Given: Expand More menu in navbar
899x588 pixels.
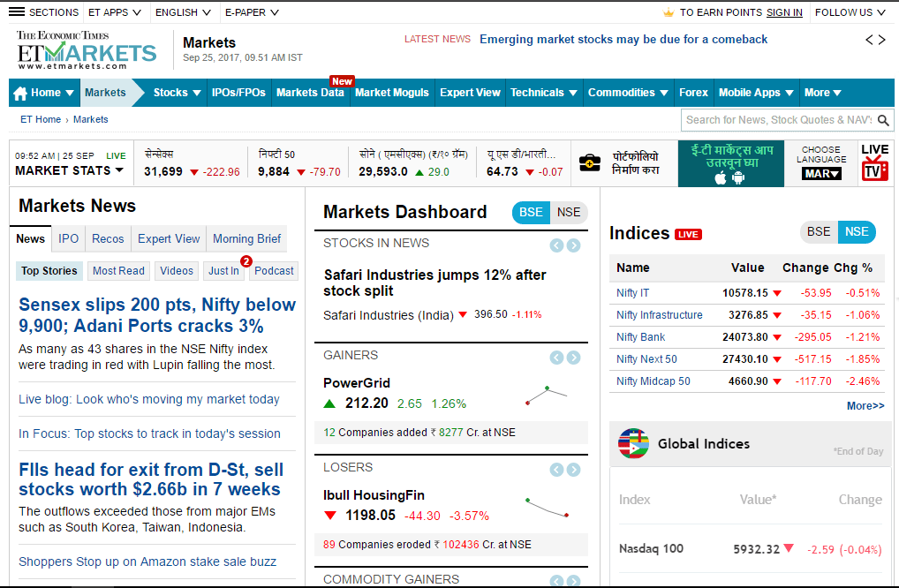Looking at the screenshot, I should (x=823, y=93).
